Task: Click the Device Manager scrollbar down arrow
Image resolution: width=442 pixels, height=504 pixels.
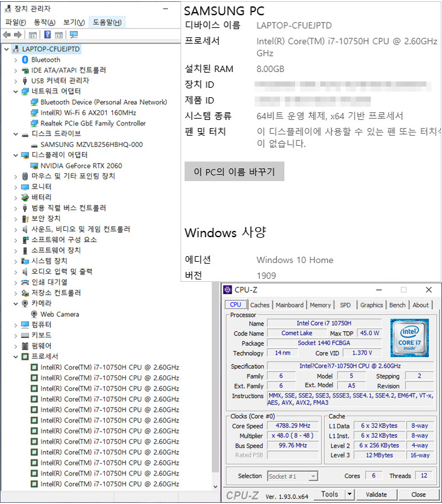Action: point(216,486)
